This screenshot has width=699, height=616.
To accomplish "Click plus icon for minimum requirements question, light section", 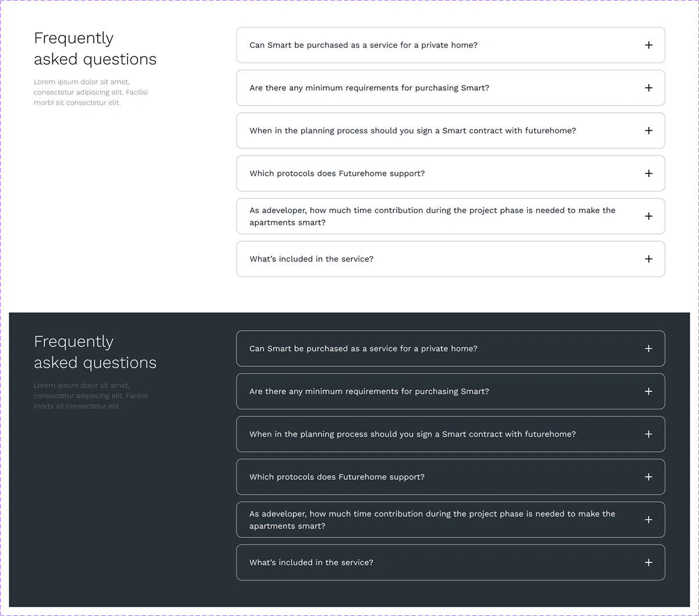I will (x=648, y=88).
